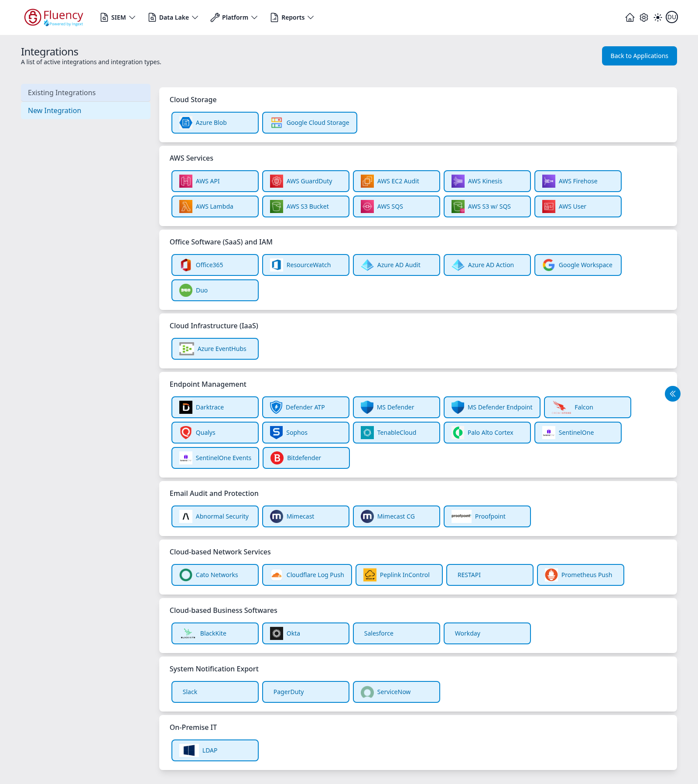Choose the RESTAPI integration
The image size is (698, 784).
[x=489, y=575]
